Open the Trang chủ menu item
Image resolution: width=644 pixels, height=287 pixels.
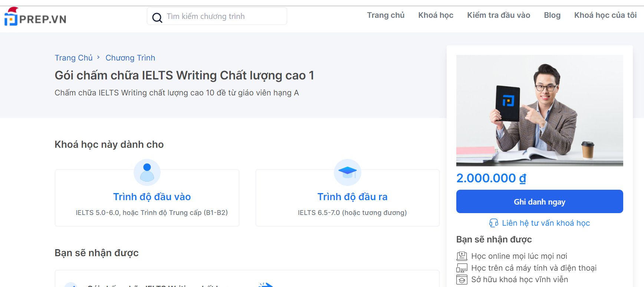(385, 15)
